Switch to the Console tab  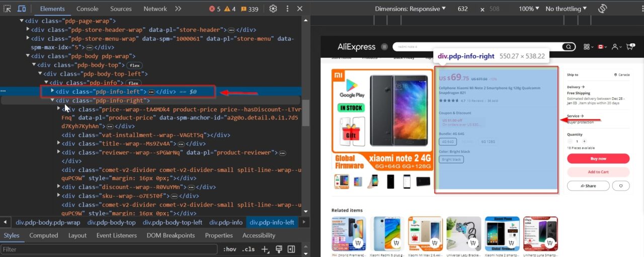pos(88,9)
